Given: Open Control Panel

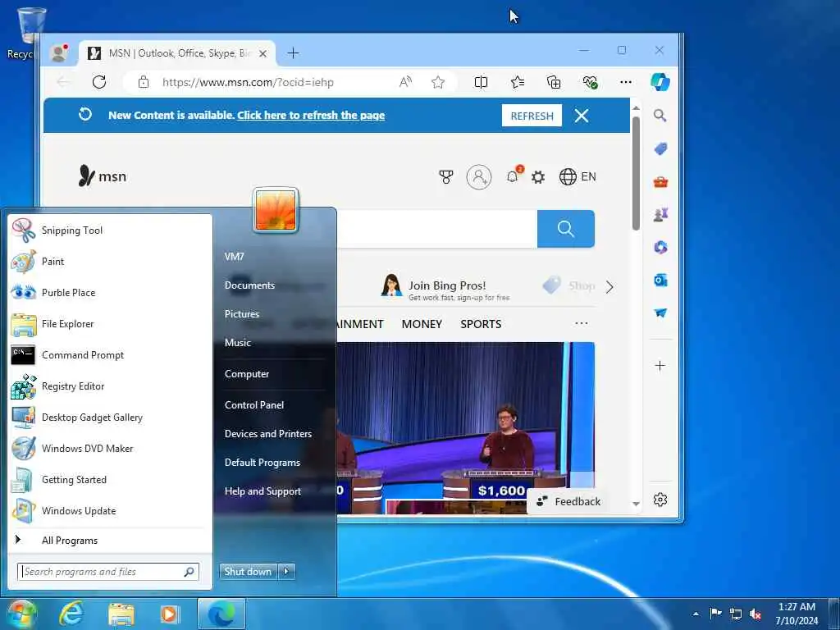Looking at the screenshot, I should (x=254, y=405).
